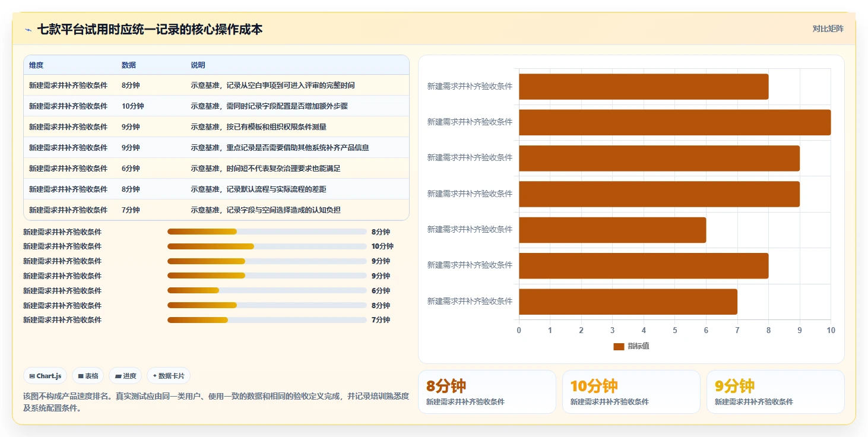868x437 pixels.
Task: Click row text about 字段配置是否增加额外步骤
Action: click(x=269, y=106)
